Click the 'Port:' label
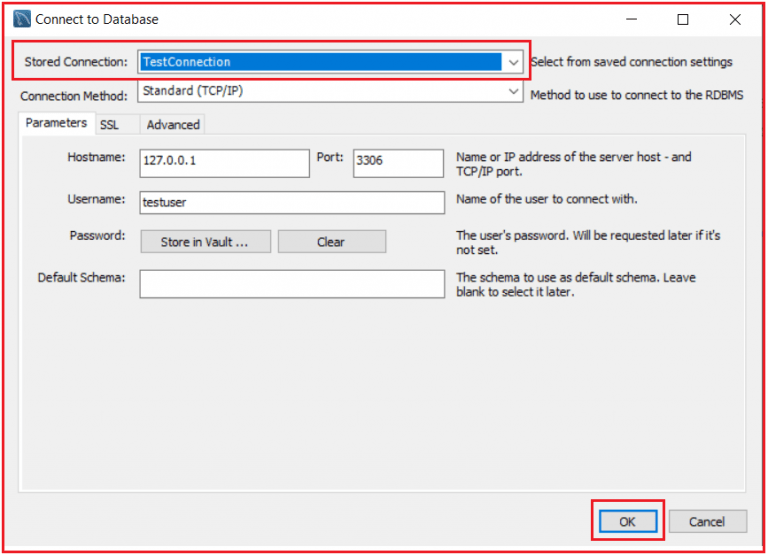Screen dimensions: 768x555 point(330,157)
